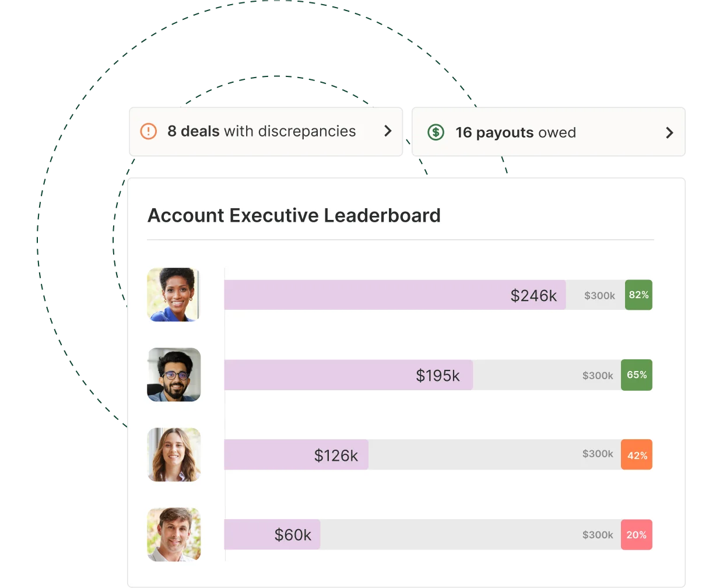Click the Account Executive Leaderboard heading
723x588 pixels.
[x=294, y=215]
